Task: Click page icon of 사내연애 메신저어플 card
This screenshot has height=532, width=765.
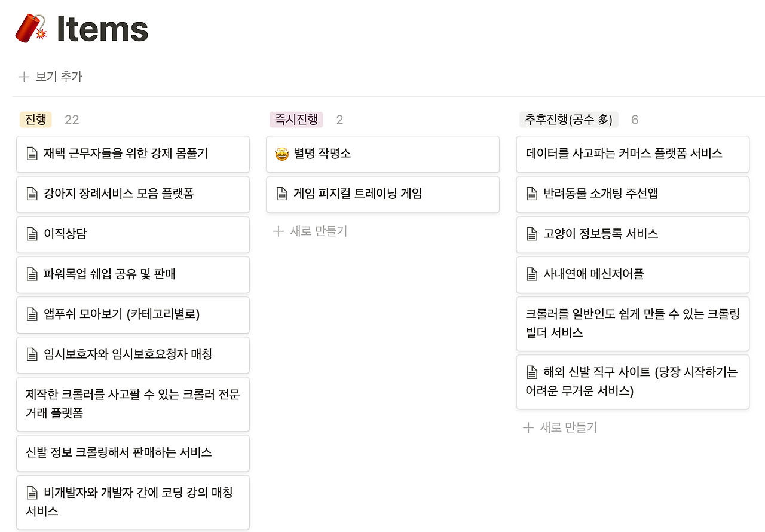Action: pos(532,274)
